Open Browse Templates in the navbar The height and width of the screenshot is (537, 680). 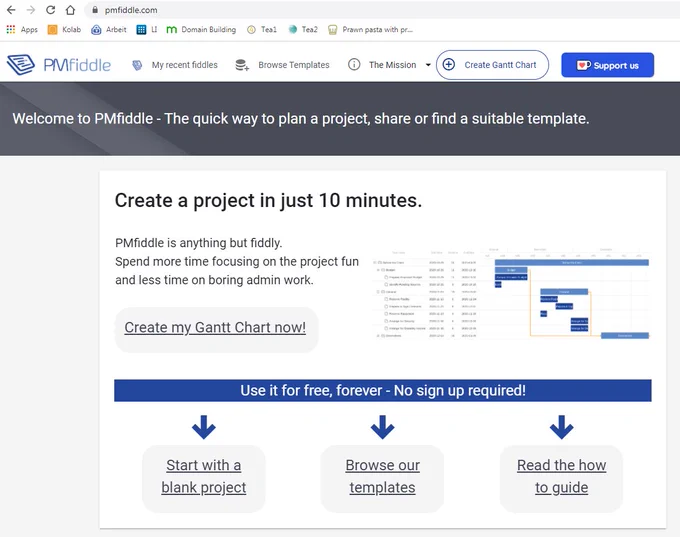click(294, 65)
